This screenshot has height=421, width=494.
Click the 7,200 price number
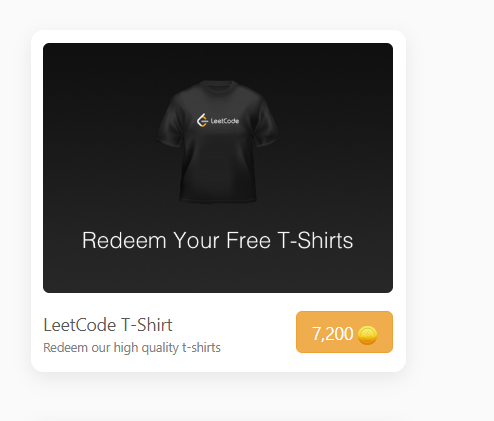click(x=332, y=334)
